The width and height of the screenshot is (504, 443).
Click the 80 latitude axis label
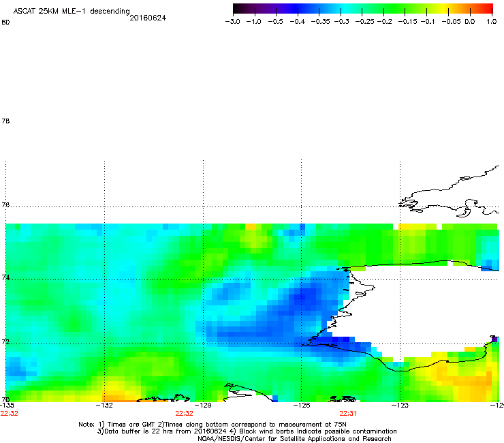pyautogui.click(x=5, y=22)
